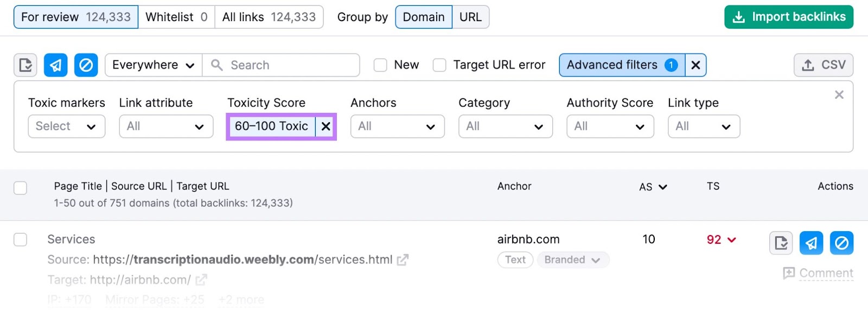This screenshot has height=316, width=868.
Task: Enable the New checkbox filter
Action: point(380,65)
